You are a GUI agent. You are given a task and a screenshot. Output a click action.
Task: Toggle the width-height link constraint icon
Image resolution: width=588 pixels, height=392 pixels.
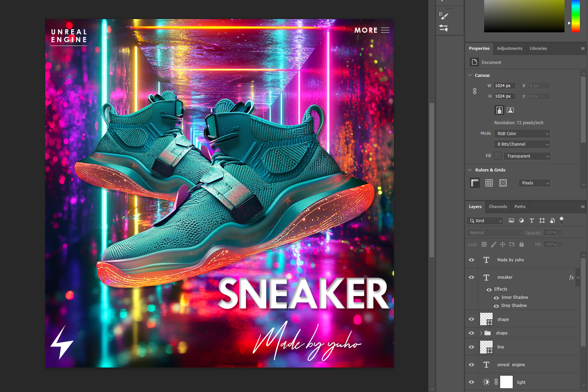(475, 91)
